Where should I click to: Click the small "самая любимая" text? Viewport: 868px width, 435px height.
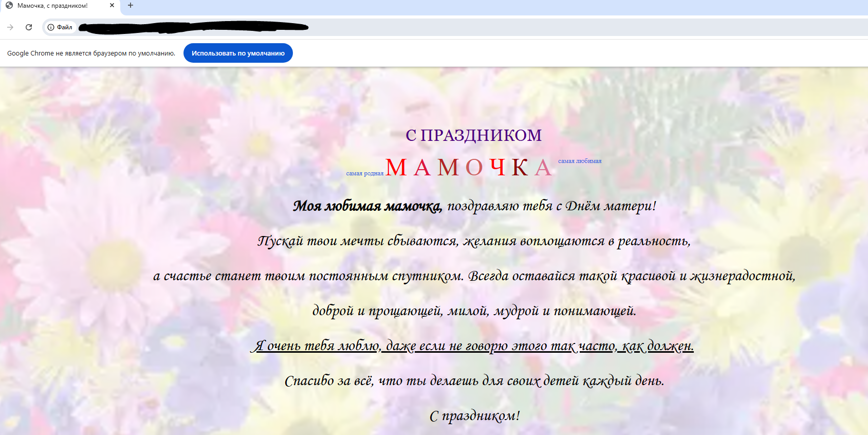pos(580,161)
